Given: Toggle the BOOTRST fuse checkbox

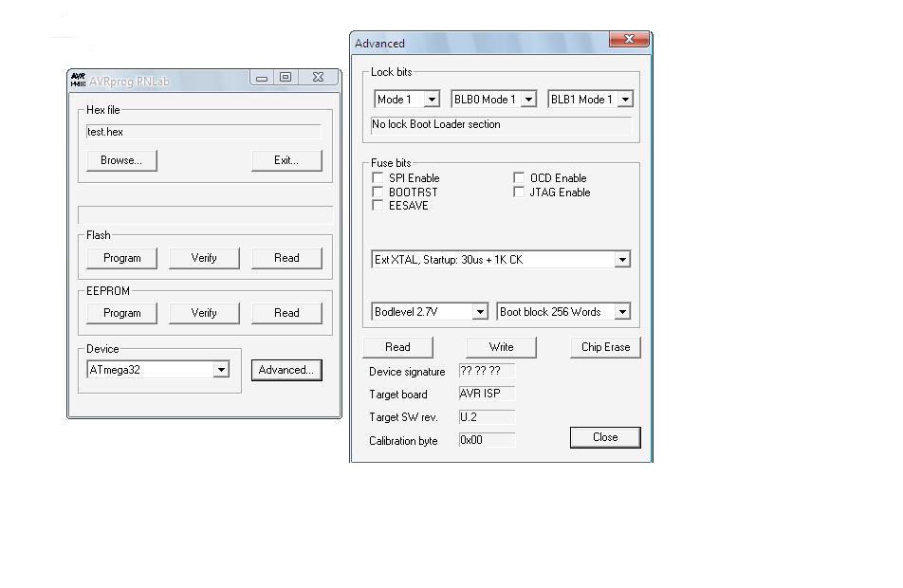Looking at the screenshot, I should click(378, 192).
